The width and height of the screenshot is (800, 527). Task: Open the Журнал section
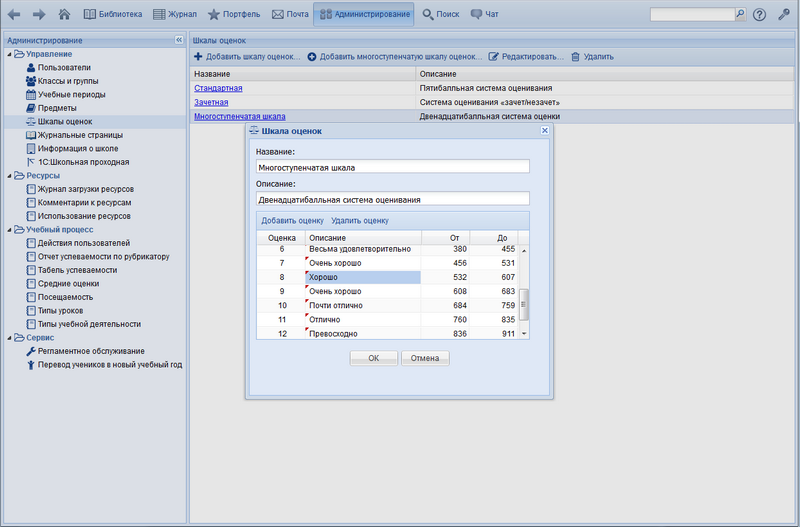(x=175, y=14)
